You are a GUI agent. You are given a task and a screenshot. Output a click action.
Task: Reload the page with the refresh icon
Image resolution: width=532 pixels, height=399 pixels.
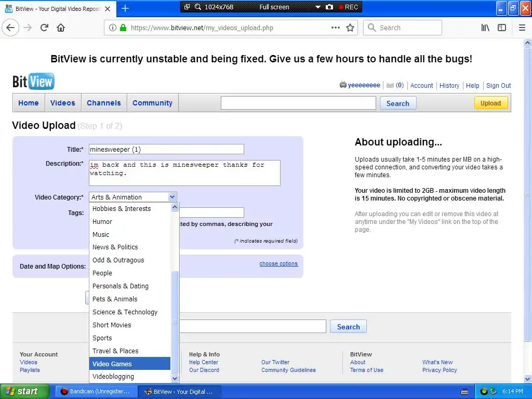pos(44,28)
